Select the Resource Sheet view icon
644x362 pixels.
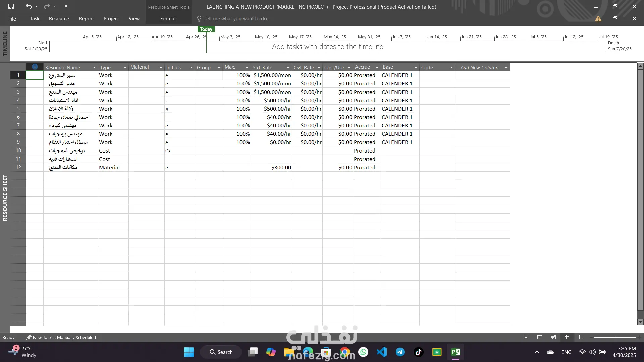point(567,337)
